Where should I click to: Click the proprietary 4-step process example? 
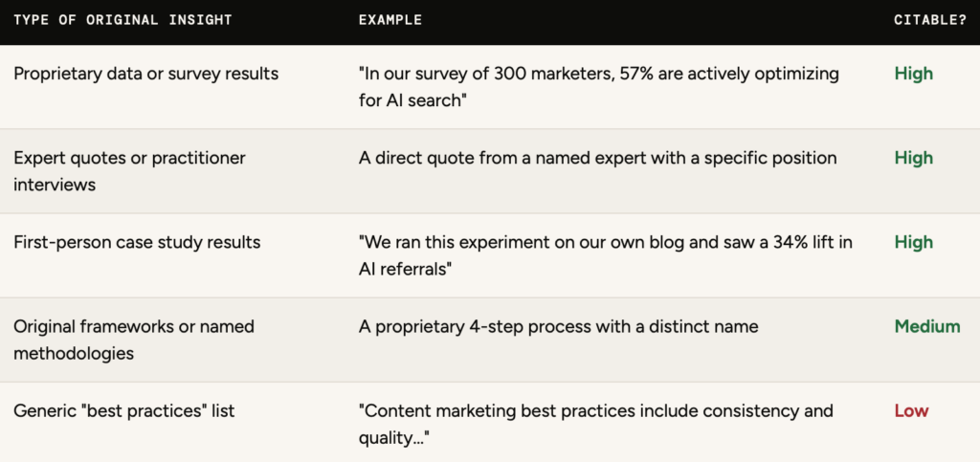point(558,326)
